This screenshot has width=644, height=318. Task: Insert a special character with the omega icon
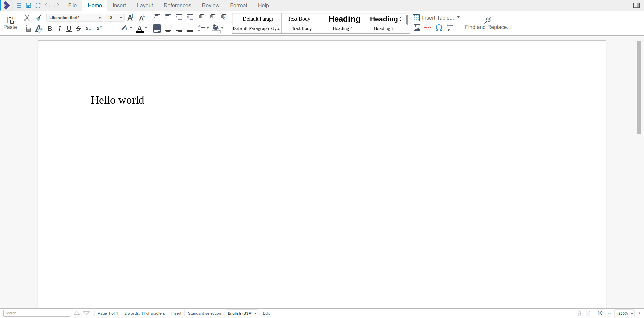(439, 28)
